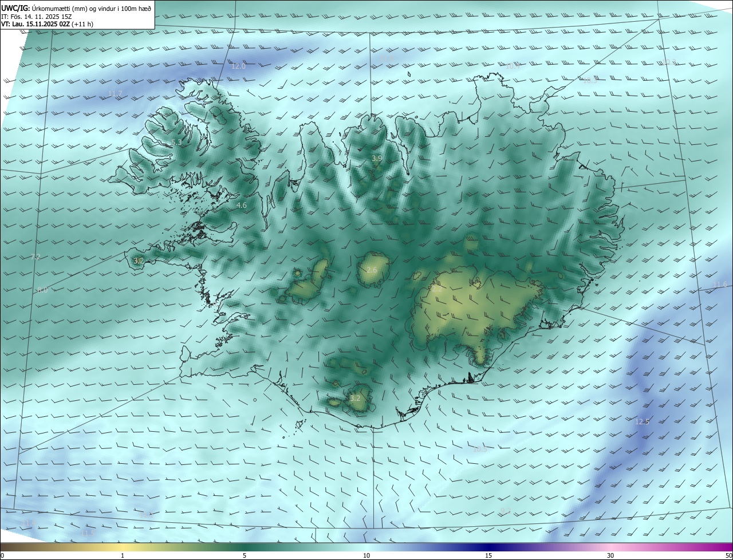Screen dimensions: 733x560
Task: Click the 0 tick label on the color scale
Action: (2, 556)
